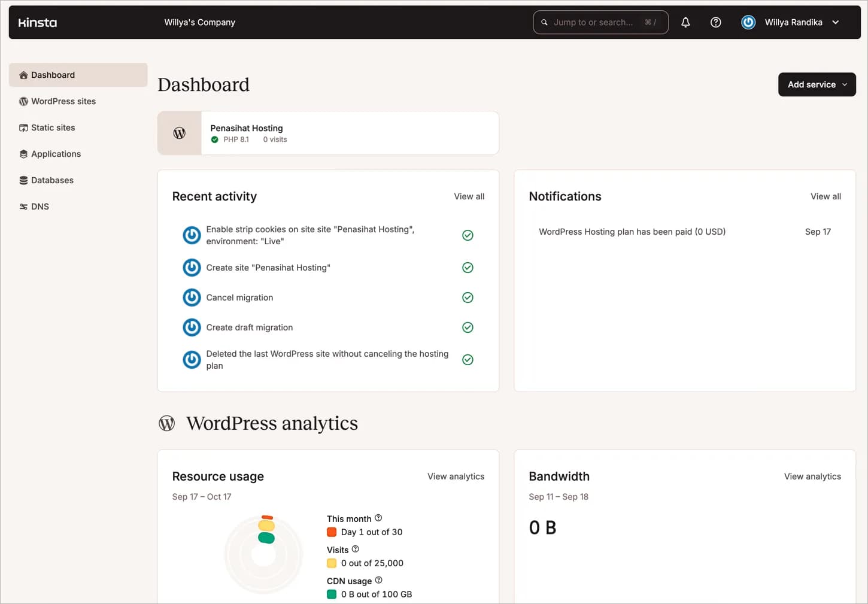
Task: Click the info icon next to CDN usage
Action: coord(378,580)
